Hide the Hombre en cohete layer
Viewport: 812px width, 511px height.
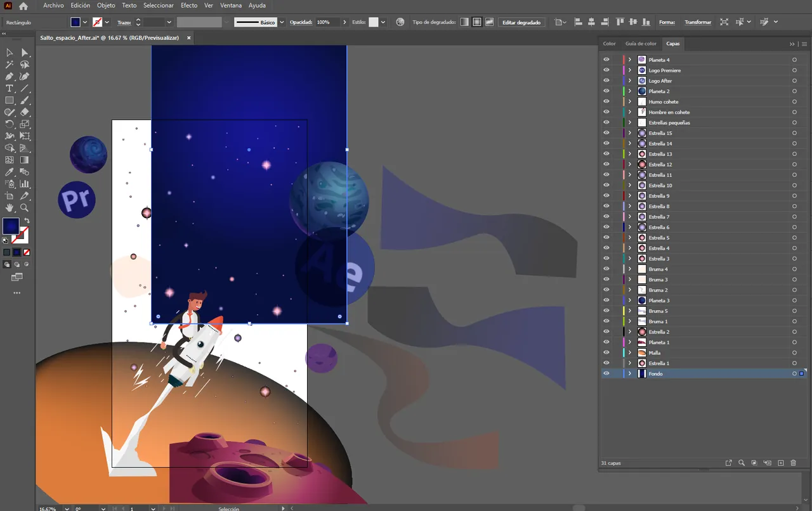point(606,112)
